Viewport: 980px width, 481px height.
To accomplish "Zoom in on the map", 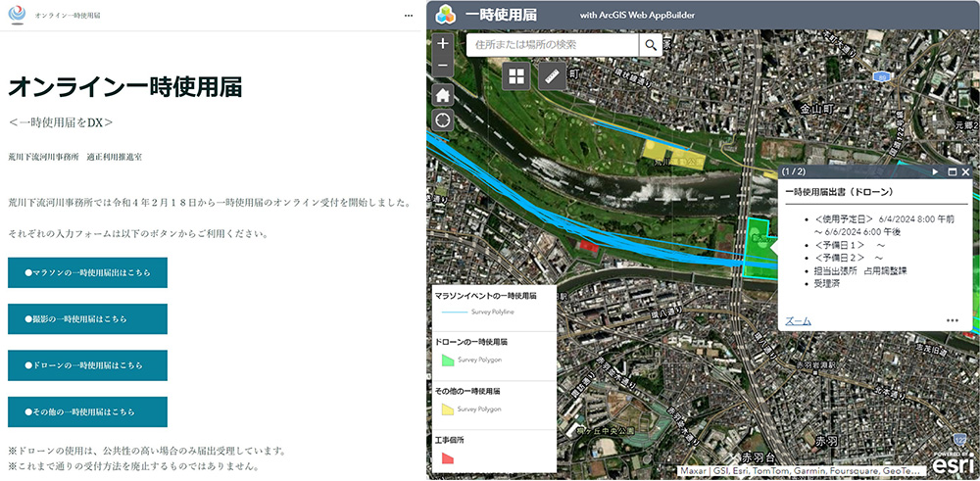I will tap(443, 44).
